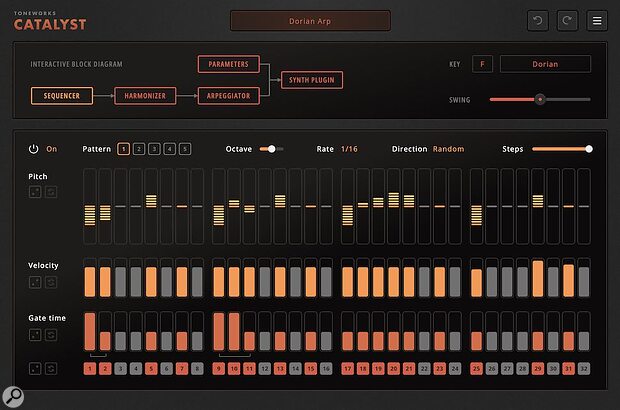Toggle step 3 on/off button
Viewport: 620px width, 410px height.
pyautogui.click(x=121, y=369)
